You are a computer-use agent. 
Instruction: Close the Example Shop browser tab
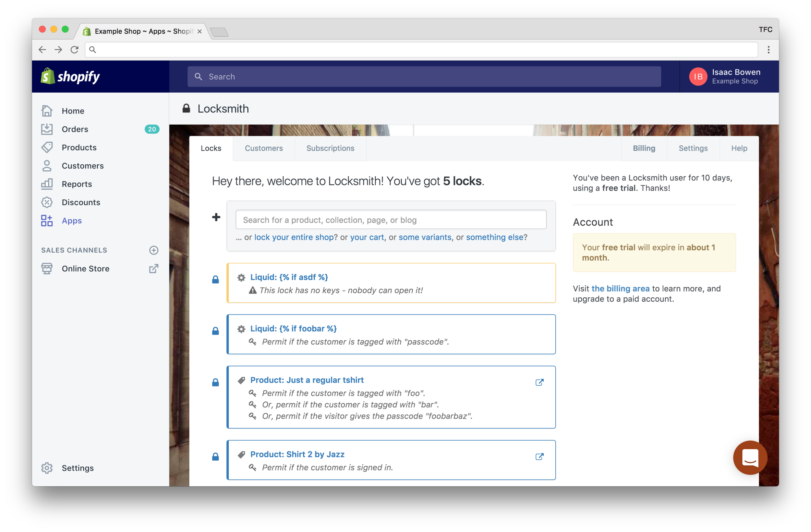click(x=200, y=31)
